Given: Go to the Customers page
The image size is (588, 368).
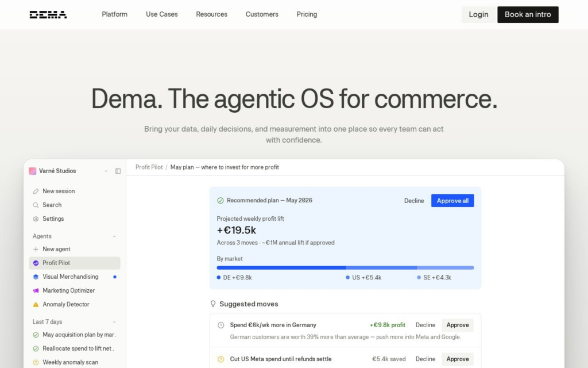Looking at the screenshot, I should pyautogui.click(x=262, y=14).
